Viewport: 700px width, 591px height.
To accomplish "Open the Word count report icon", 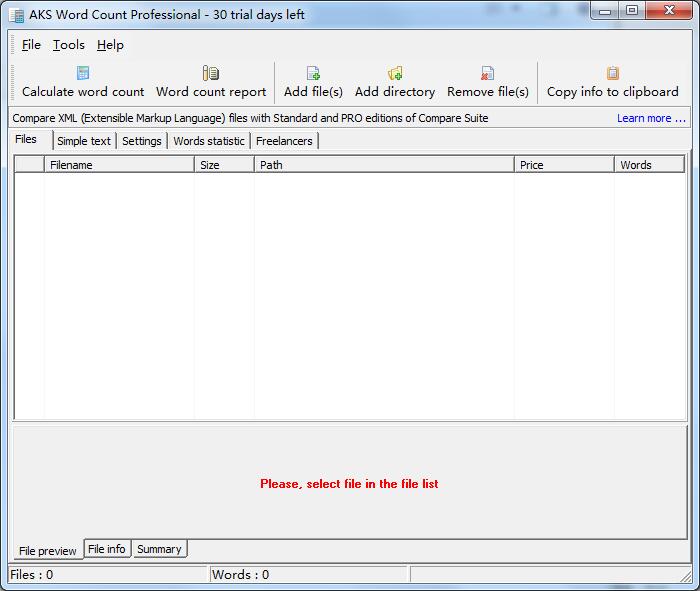I will [x=211, y=73].
